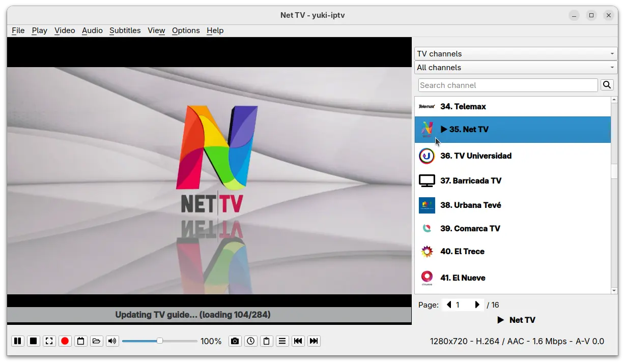Go to the previous channel
The image size is (625, 364).
[298, 341]
